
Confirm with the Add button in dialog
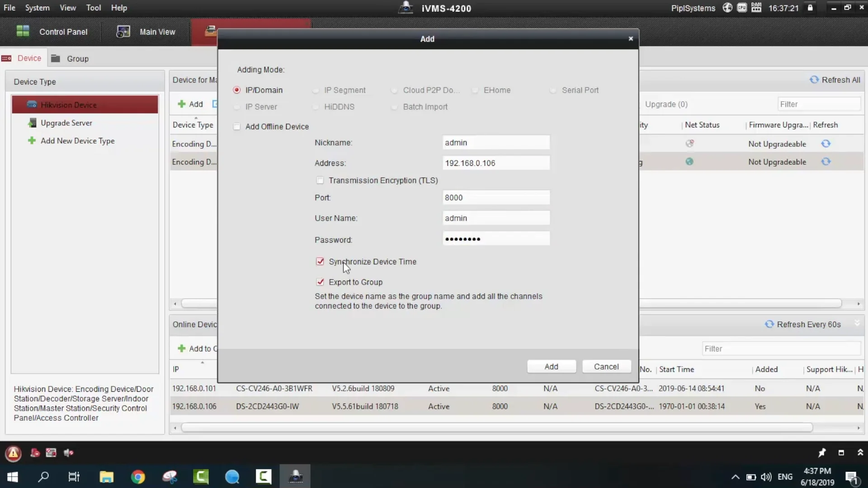tap(552, 366)
